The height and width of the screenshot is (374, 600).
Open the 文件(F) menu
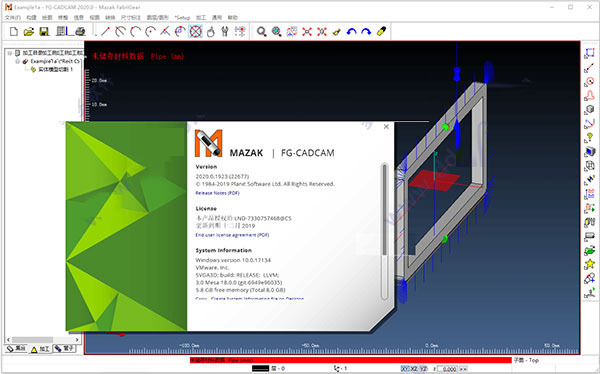tap(13, 18)
